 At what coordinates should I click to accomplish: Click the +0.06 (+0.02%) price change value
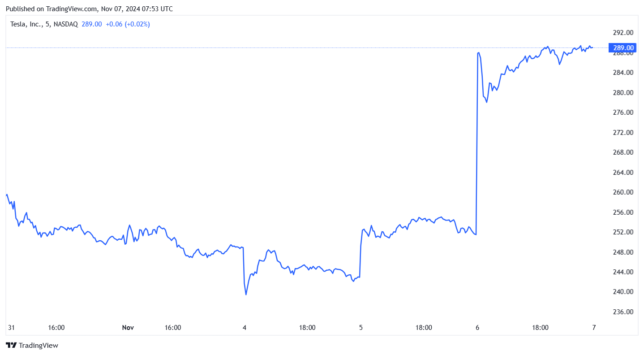tap(128, 24)
